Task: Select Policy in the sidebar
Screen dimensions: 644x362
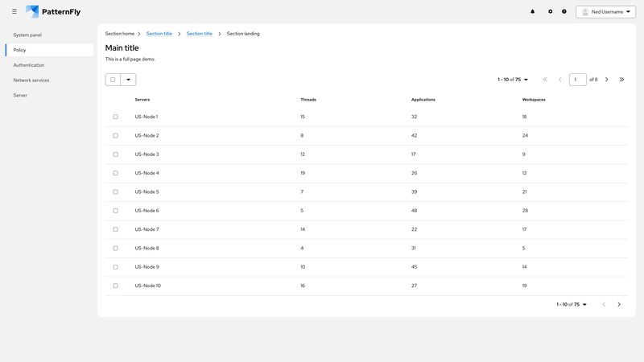Action: [49, 50]
